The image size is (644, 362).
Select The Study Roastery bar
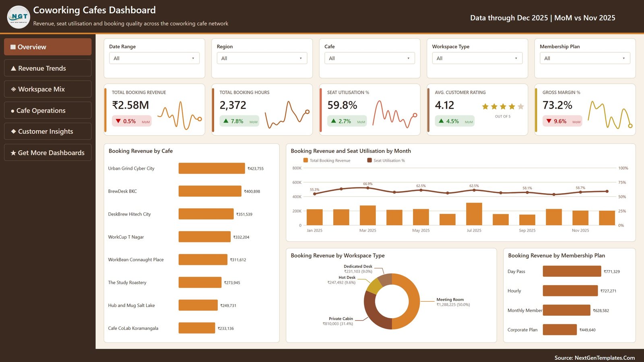[200, 282]
